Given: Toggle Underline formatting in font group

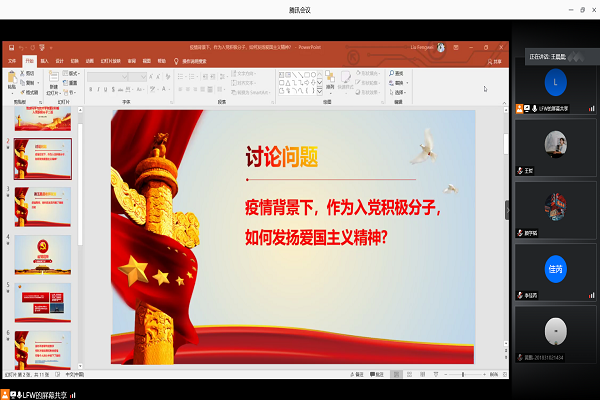Looking at the screenshot, I should click(x=106, y=89).
